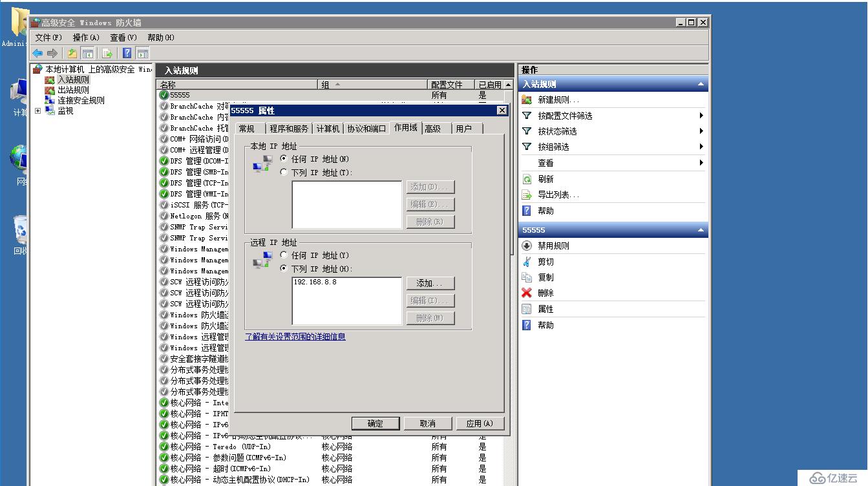Click green check icon of rule 55555
Screen dimensions: 868x486
coord(164,95)
